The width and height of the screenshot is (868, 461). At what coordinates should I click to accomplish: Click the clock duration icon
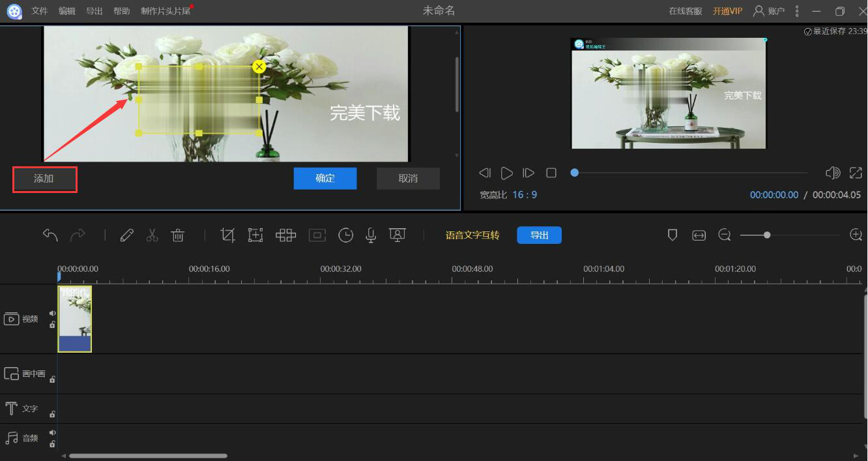[345, 235]
